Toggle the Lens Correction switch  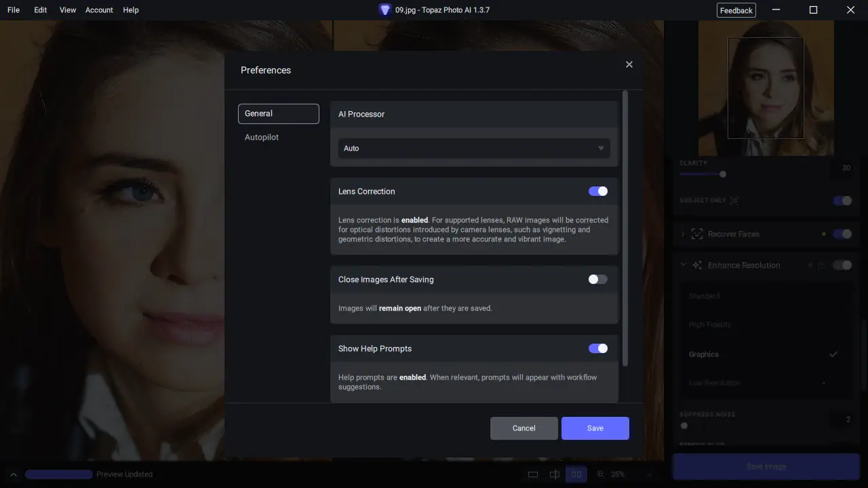pyautogui.click(x=598, y=191)
